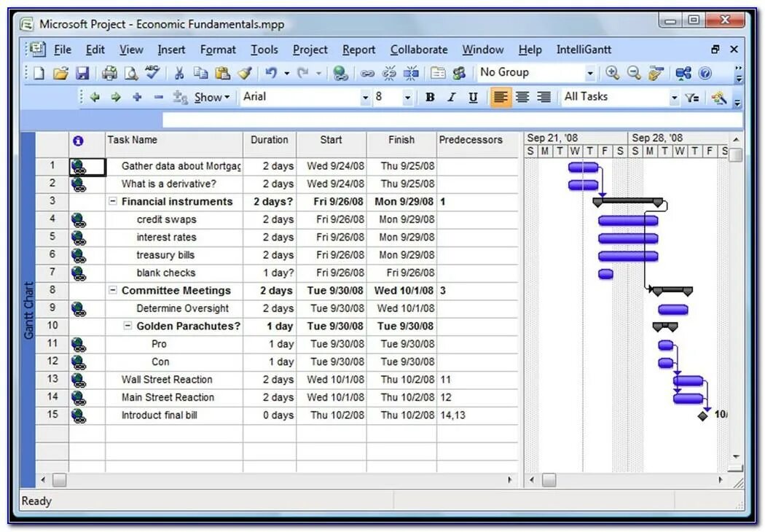Open the No Group dropdown
The image size is (765, 532).
(590, 73)
